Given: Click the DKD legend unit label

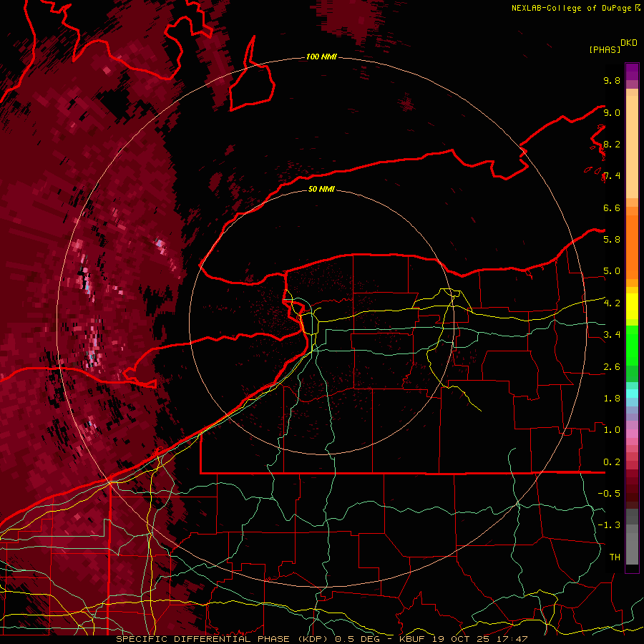Looking at the screenshot, I should (629, 43).
